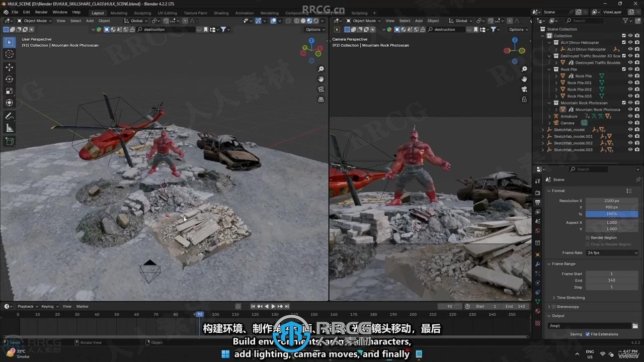Select the Annotate tool in left toolbar

click(9, 116)
